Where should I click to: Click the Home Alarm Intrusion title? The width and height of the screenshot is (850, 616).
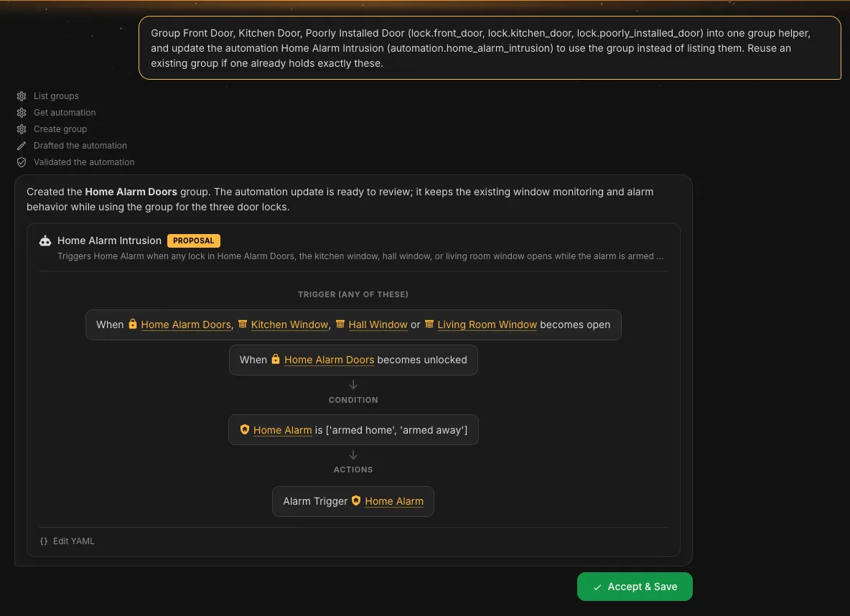pyautogui.click(x=110, y=241)
